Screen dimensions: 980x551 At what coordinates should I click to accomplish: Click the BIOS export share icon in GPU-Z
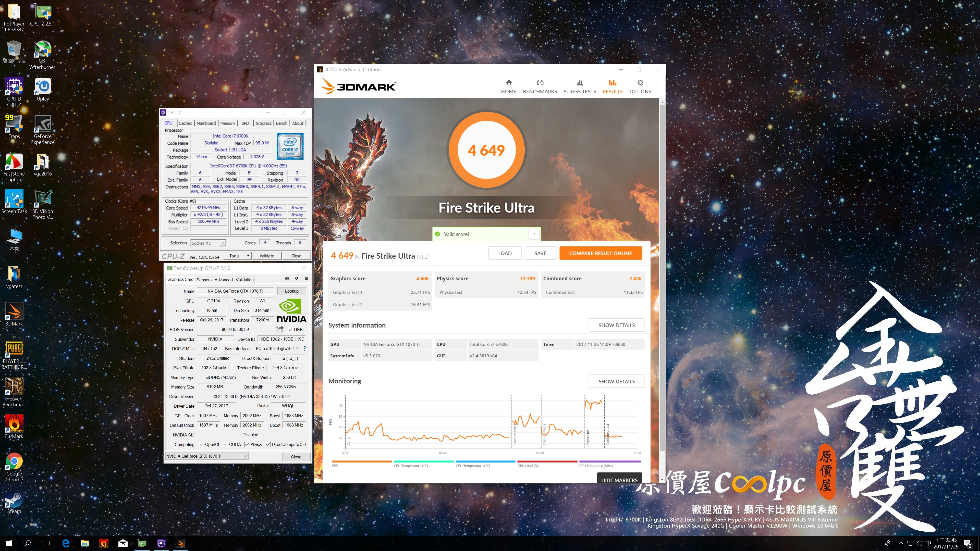click(x=280, y=329)
